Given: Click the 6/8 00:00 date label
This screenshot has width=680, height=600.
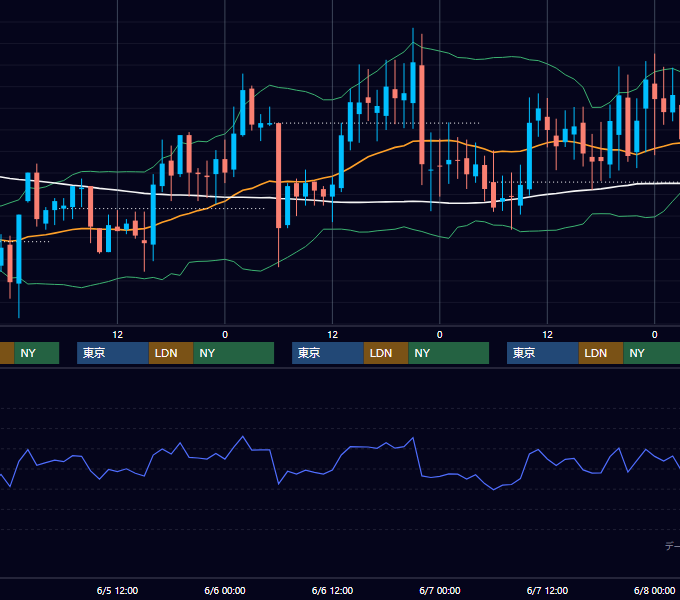Looking at the screenshot, I should 654,590.
